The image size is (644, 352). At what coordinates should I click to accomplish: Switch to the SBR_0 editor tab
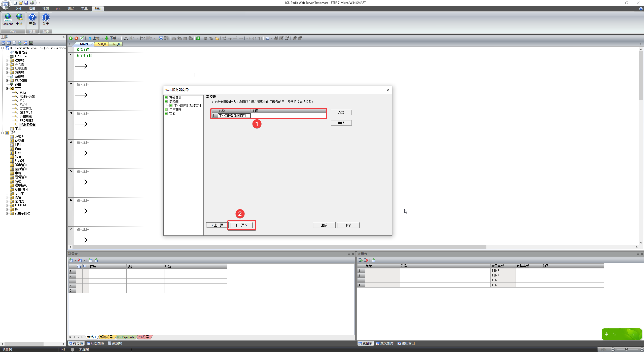point(102,44)
